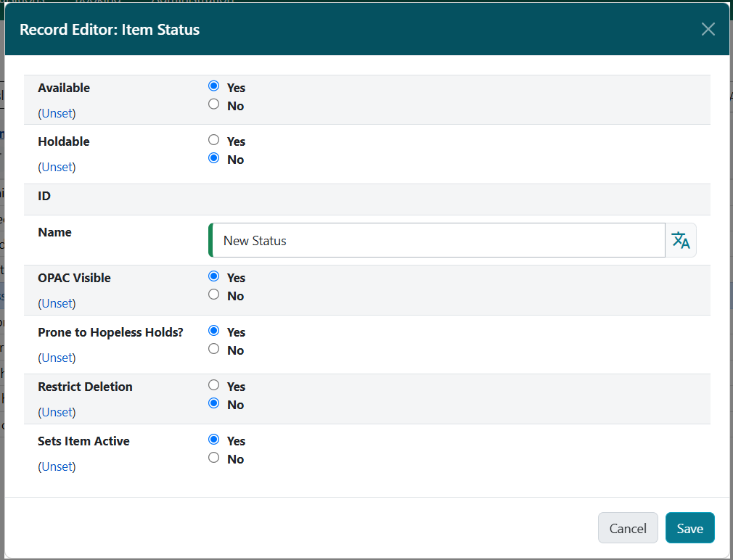The width and height of the screenshot is (733, 560).
Task: Unset Prone to Hopeless Holds
Action: pyautogui.click(x=56, y=357)
